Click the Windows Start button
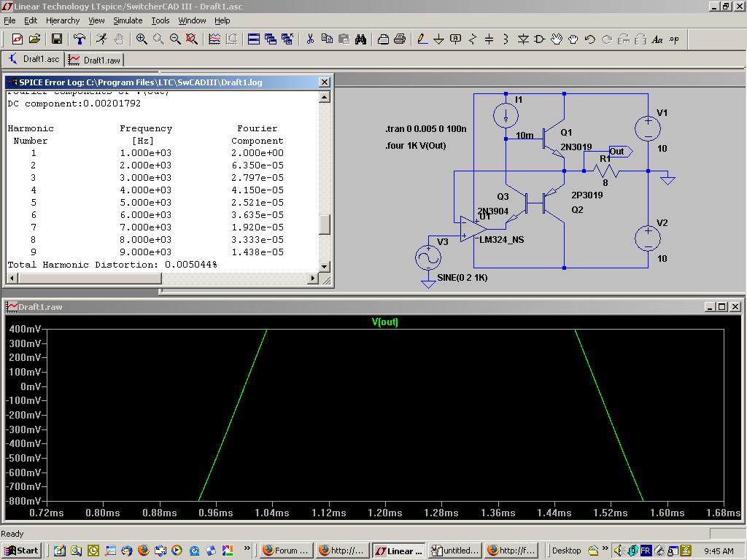747x560 pixels. point(20,551)
